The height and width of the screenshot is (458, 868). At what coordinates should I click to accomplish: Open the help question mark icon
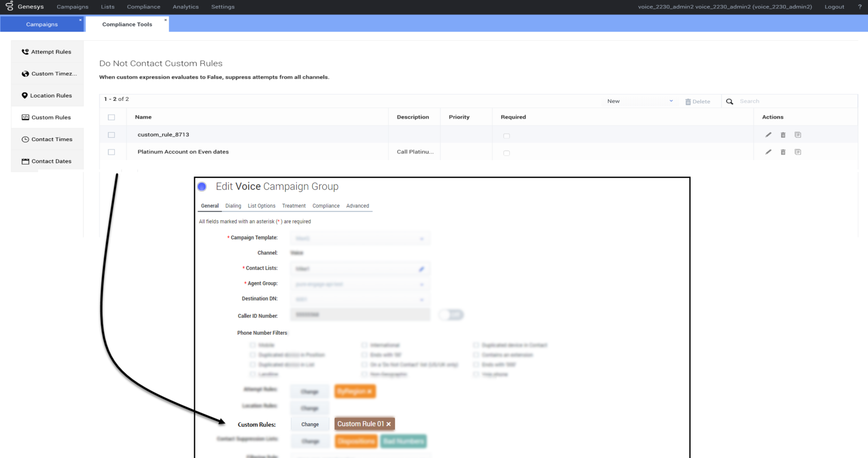859,7
